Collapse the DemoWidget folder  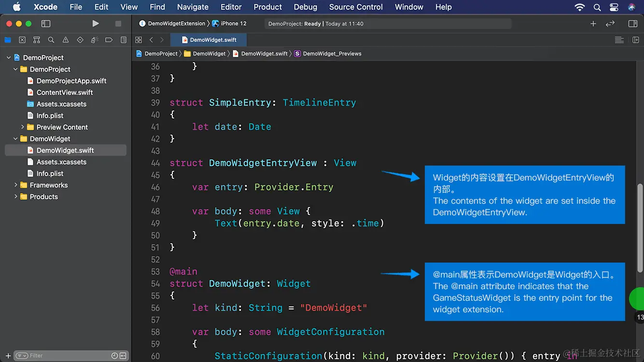pos(15,139)
